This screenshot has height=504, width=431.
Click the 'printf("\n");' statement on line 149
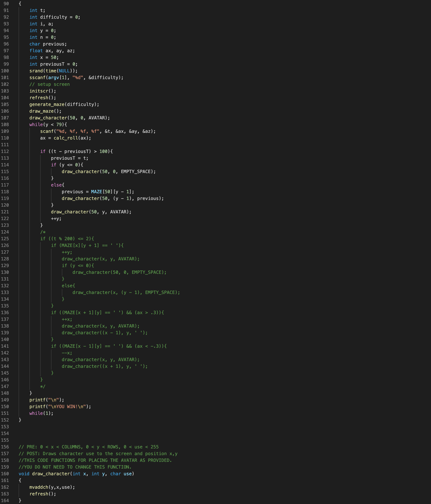pyautogui.click(x=47, y=400)
